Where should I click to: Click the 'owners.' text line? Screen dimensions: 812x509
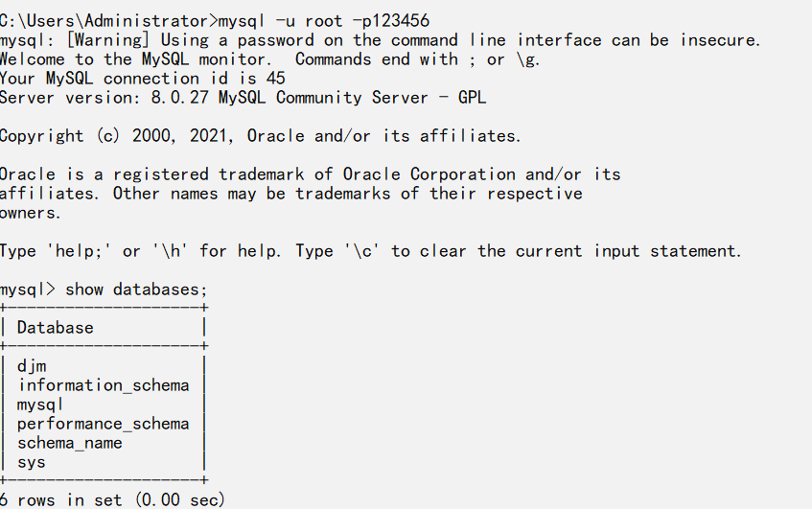[31, 213]
